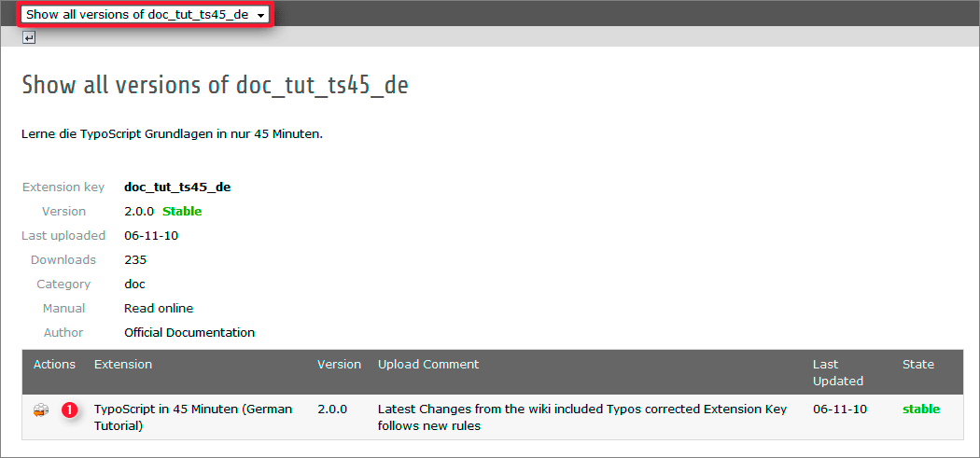Click the 'Official Documentation' author text

[x=189, y=332]
